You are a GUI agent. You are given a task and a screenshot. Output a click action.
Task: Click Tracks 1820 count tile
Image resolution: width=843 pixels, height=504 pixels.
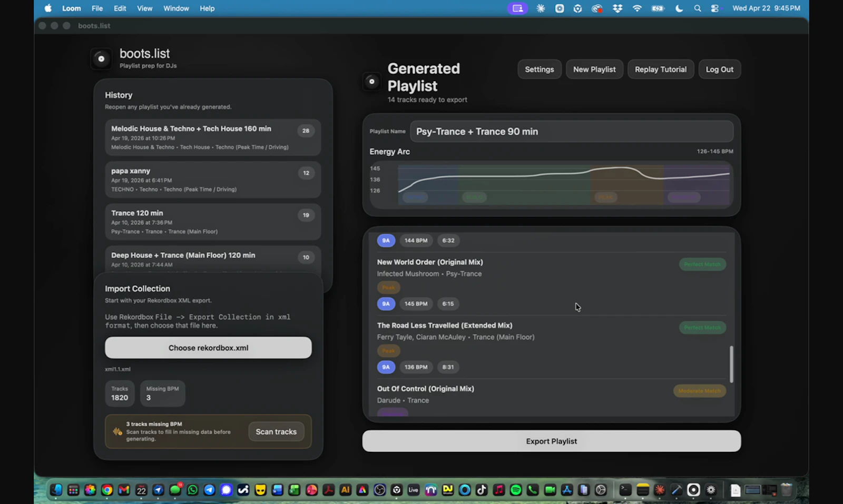click(x=120, y=393)
